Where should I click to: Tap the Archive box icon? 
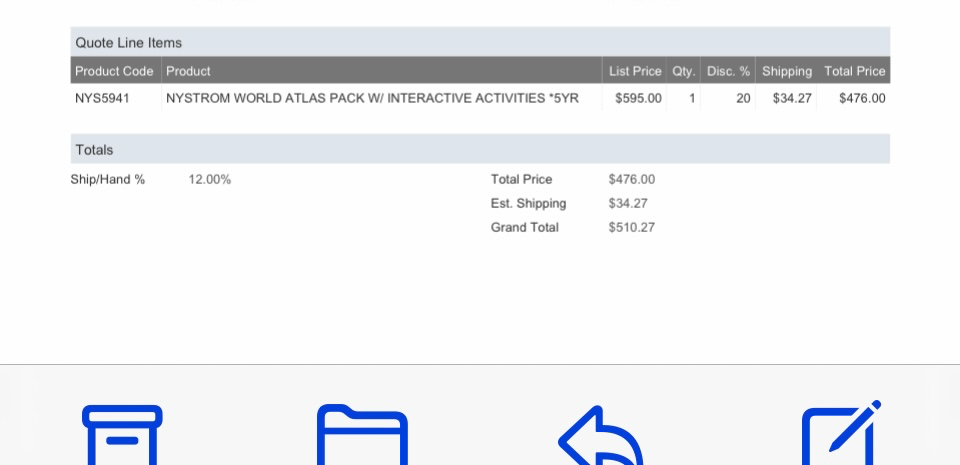tap(122, 436)
